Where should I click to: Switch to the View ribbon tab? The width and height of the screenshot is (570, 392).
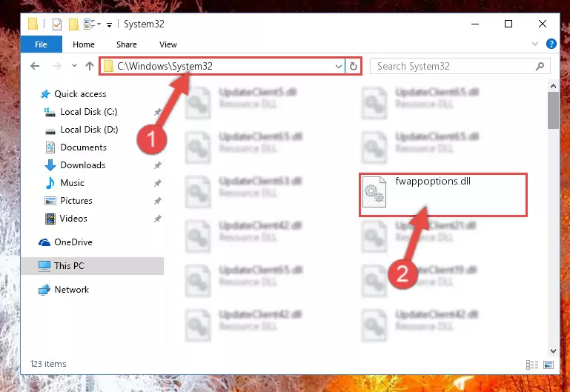168,44
